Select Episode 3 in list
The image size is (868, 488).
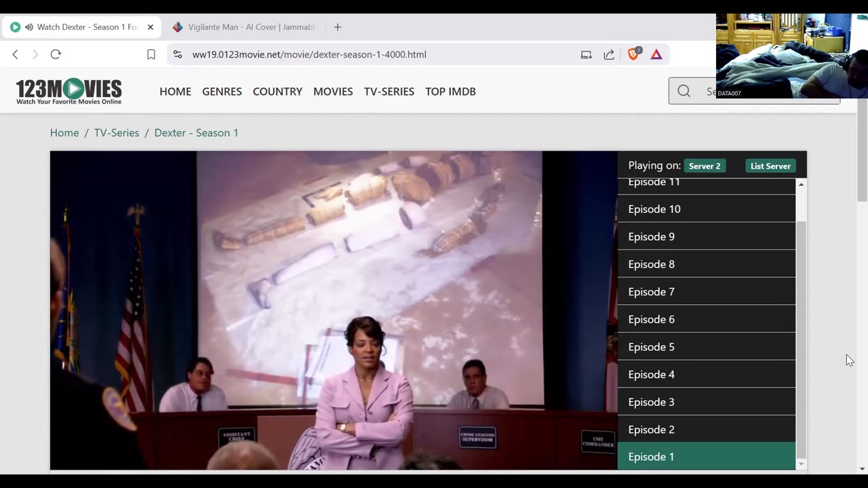tap(706, 402)
